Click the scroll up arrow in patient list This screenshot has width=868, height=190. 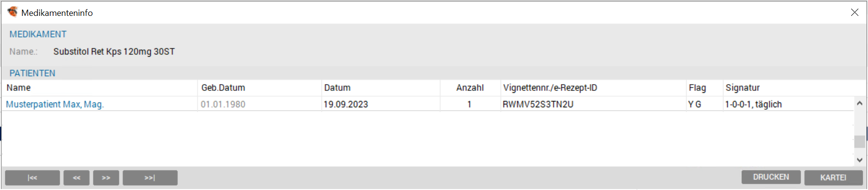859,103
